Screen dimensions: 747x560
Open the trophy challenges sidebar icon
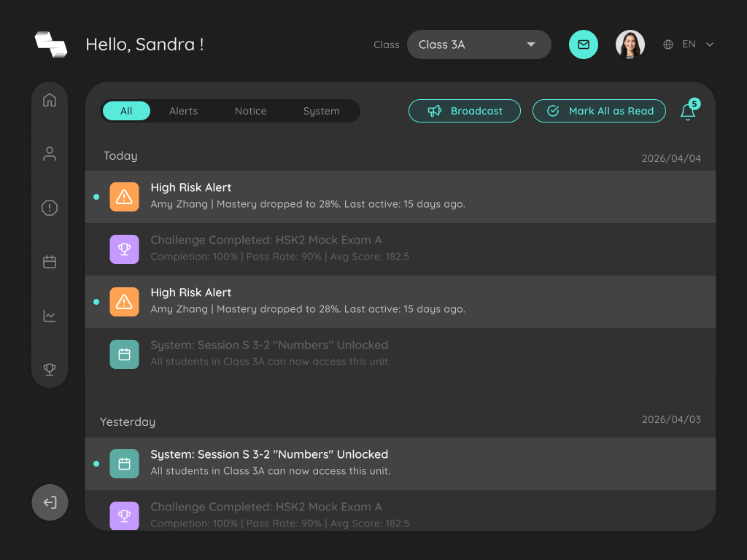50,369
